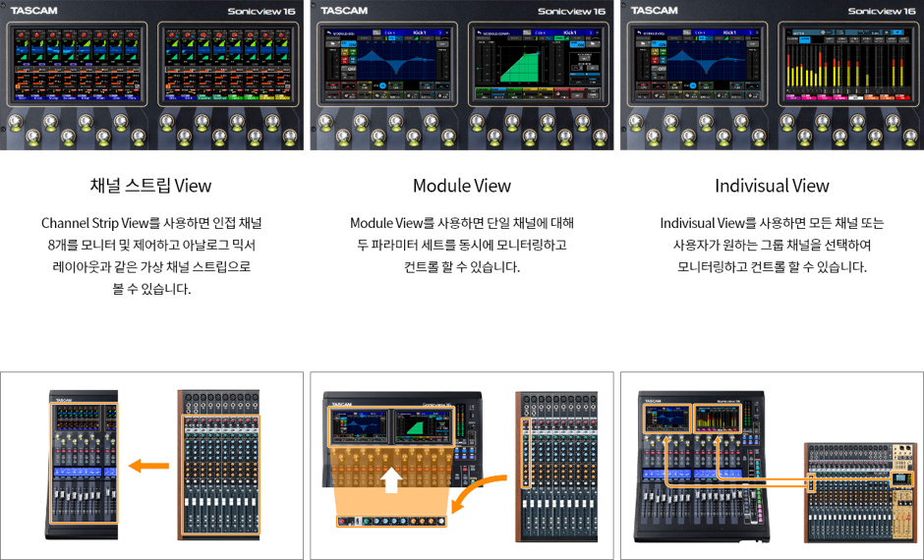This screenshot has width=924, height=560.
Task: Click the white upward arrow in the Module View diagram
Action: [x=391, y=479]
